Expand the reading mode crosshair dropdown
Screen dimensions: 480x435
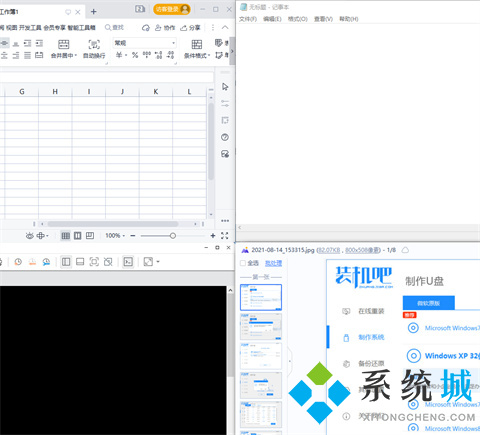(47, 236)
